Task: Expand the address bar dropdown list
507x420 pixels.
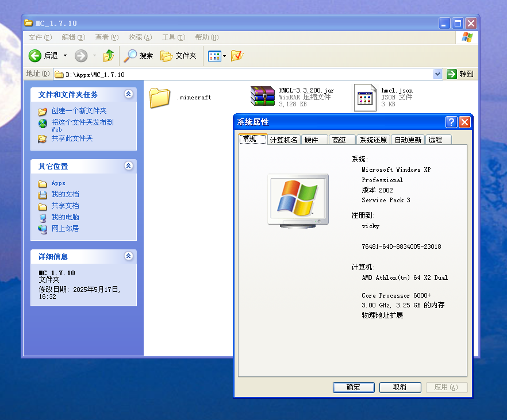Action: click(437, 74)
